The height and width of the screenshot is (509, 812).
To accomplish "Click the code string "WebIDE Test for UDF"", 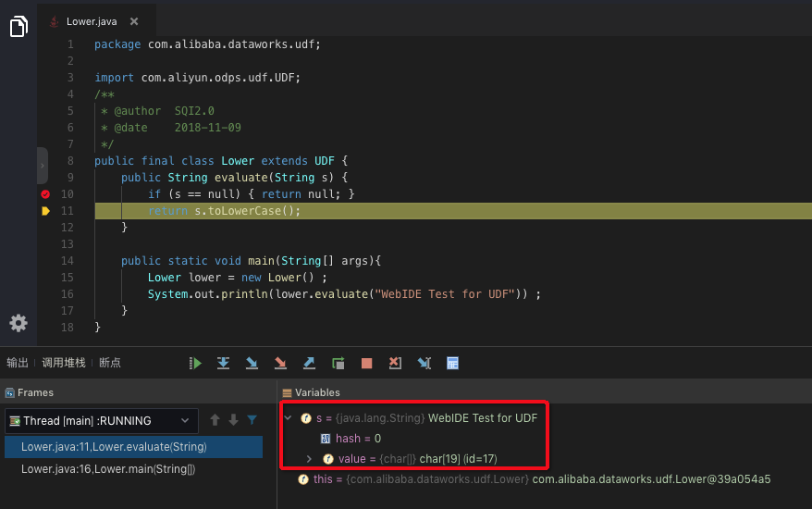I will [445, 294].
